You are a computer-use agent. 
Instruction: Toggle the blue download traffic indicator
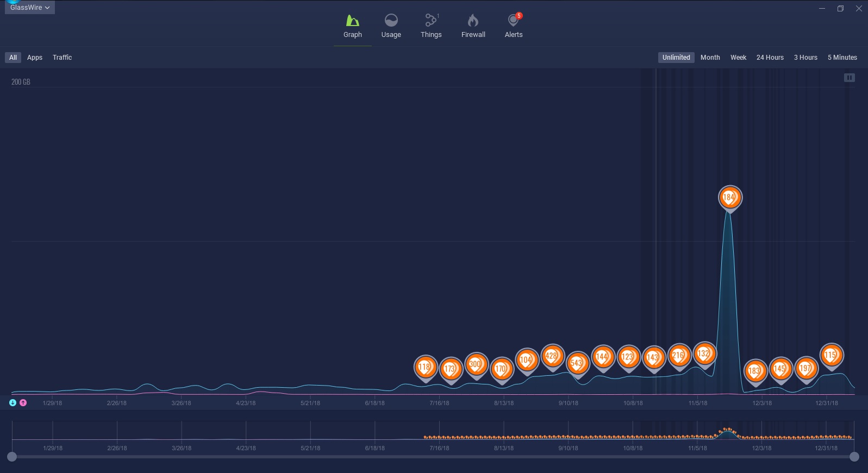click(x=13, y=402)
